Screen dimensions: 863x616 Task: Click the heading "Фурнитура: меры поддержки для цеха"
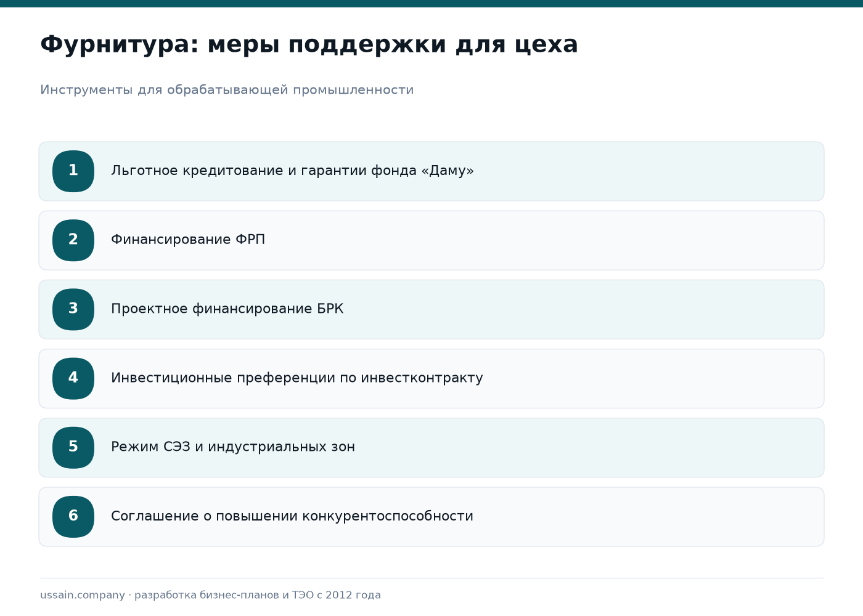[x=309, y=44]
